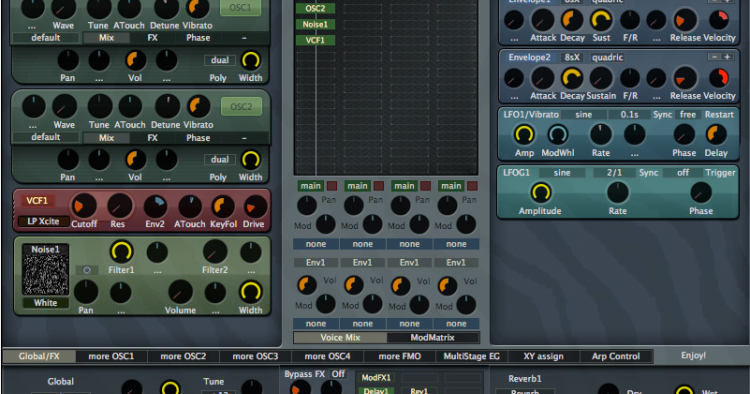Image resolution: width=750 pixels, height=394 pixels.
Task: Click the Noise1 Filter1 knob
Action: [x=121, y=252]
